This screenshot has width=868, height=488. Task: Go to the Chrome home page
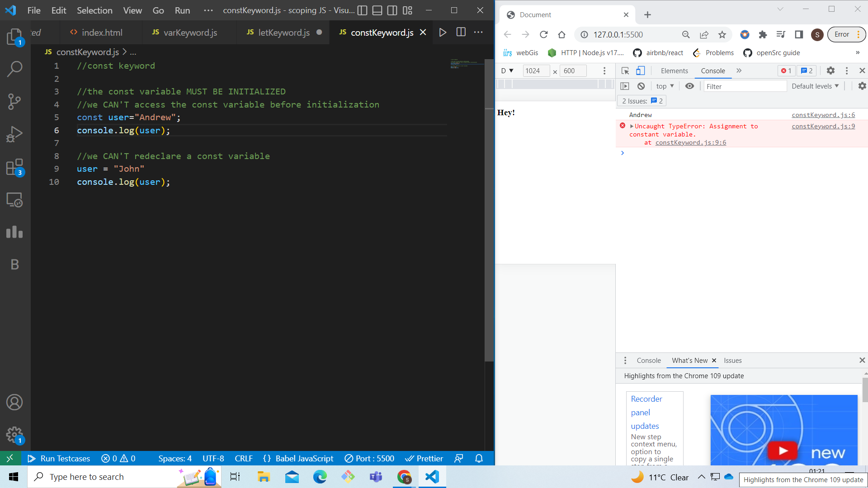(x=561, y=34)
